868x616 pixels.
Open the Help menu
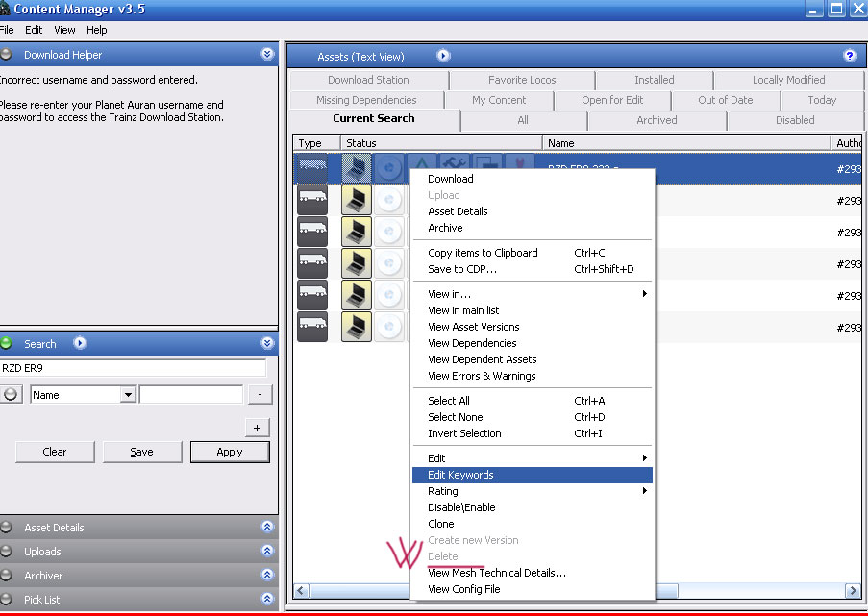point(96,30)
